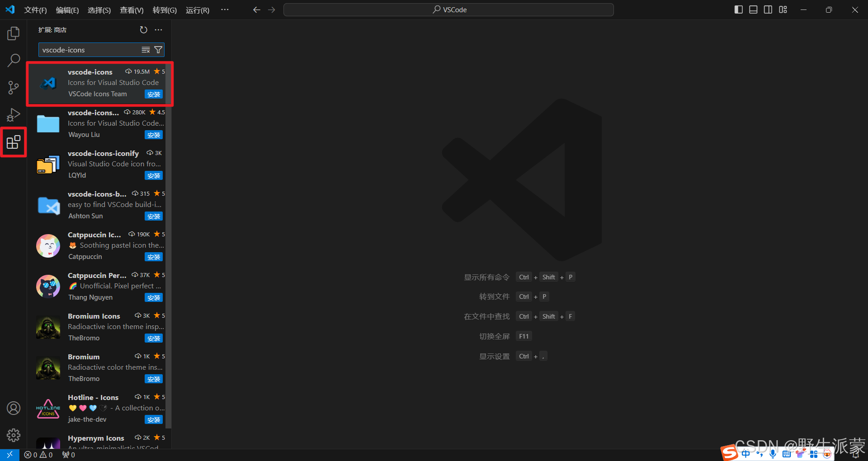868x461 pixels.
Task: Install Thang Nguyen's Catppuccin Perfect extension
Action: click(x=154, y=297)
